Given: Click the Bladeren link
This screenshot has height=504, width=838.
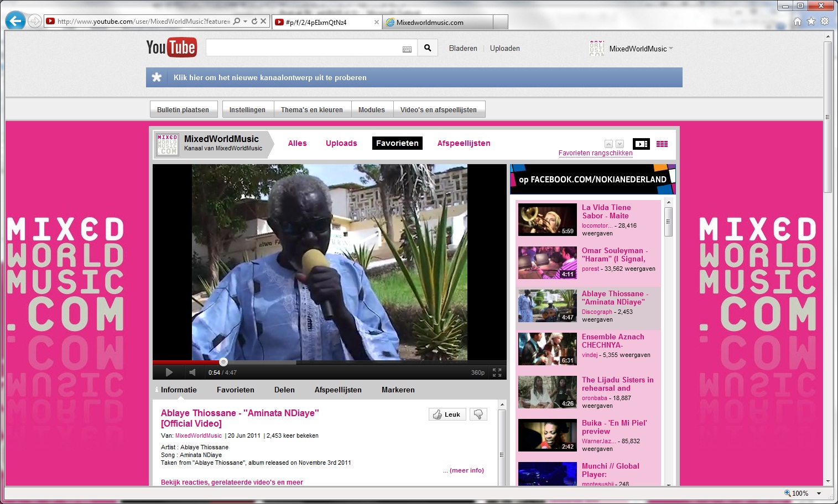Looking at the screenshot, I should 463,49.
